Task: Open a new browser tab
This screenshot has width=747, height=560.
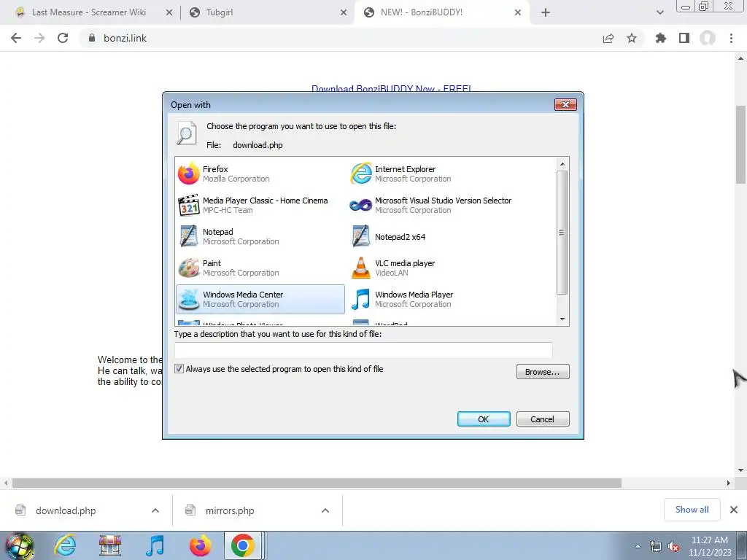Action: click(x=546, y=12)
